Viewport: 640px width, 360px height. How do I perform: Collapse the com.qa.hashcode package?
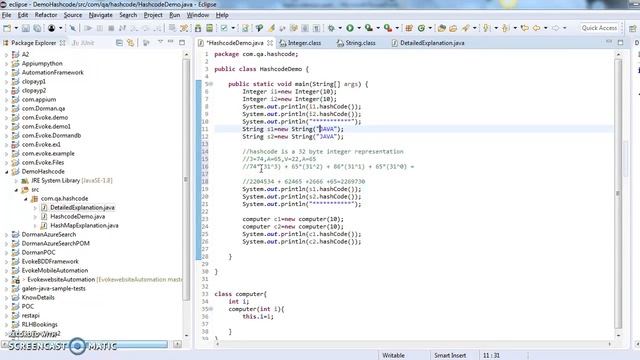(x=26, y=199)
